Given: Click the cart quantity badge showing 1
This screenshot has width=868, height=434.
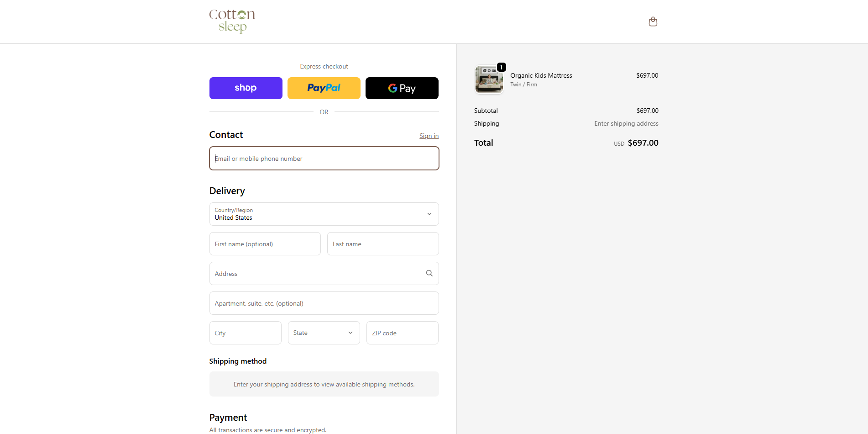Looking at the screenshot, I should pyautogui.click(x=501, y=67).
